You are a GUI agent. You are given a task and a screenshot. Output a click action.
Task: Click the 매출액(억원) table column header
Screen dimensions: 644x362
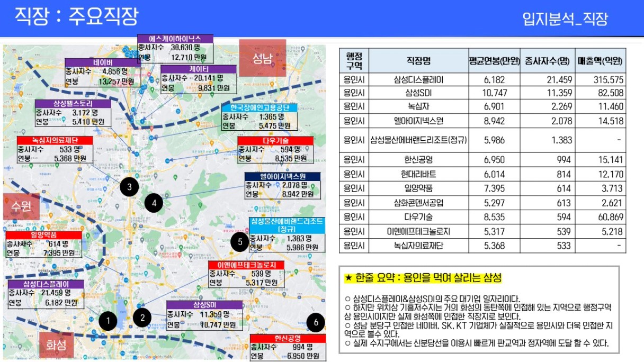tap(600, 61)
